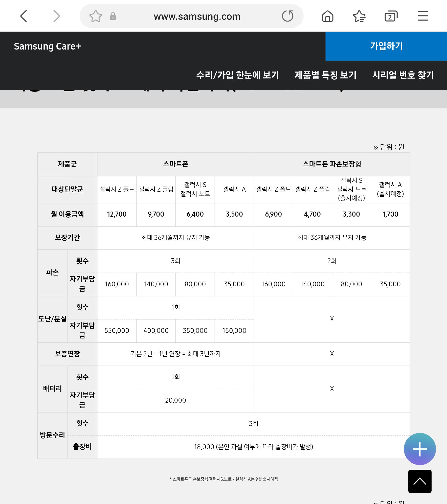Click the 방문수리 row label
Screen dimensions: 447x504
pyautogui.click(x=52, y=435)
